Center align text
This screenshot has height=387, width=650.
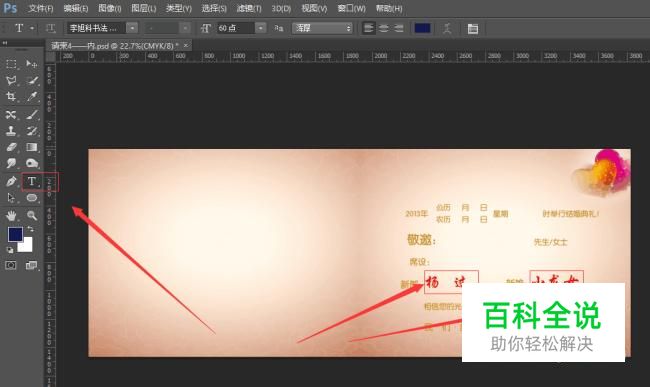coord(383,28)
